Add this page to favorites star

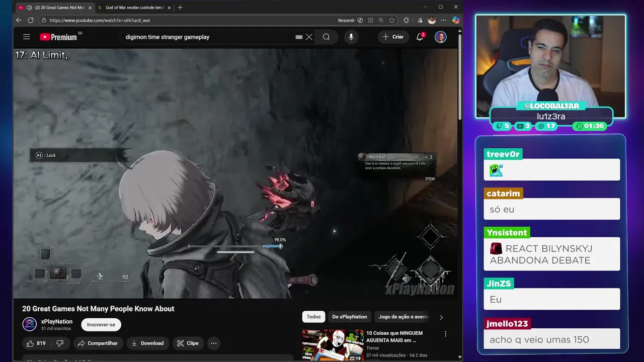pos(392,20)
